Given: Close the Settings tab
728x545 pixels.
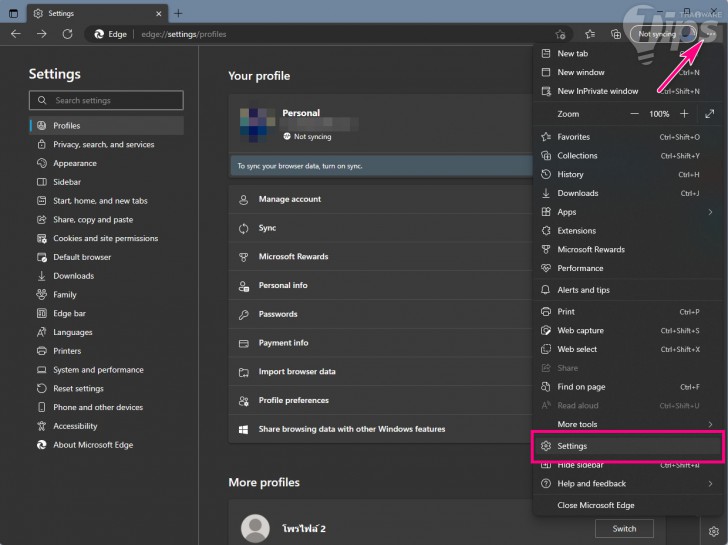Looking at the screenshot, I should 159,13.
